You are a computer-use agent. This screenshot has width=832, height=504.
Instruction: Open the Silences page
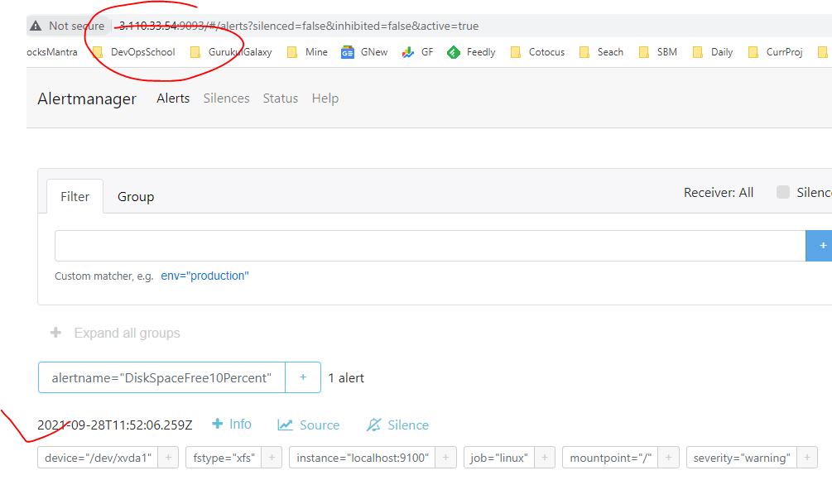(226, 98)
